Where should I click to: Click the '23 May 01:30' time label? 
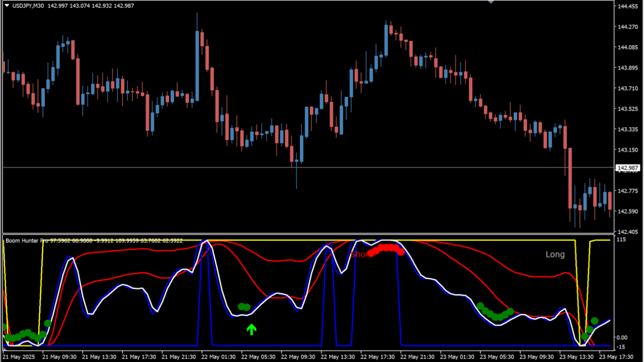(457, 357)
